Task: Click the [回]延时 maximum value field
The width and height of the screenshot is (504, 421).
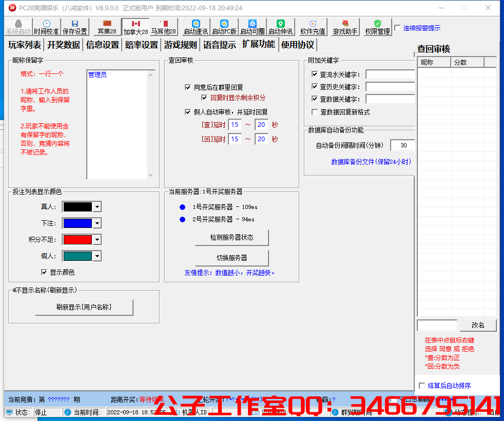Action: pyautogui.click(x=261, y=139)
